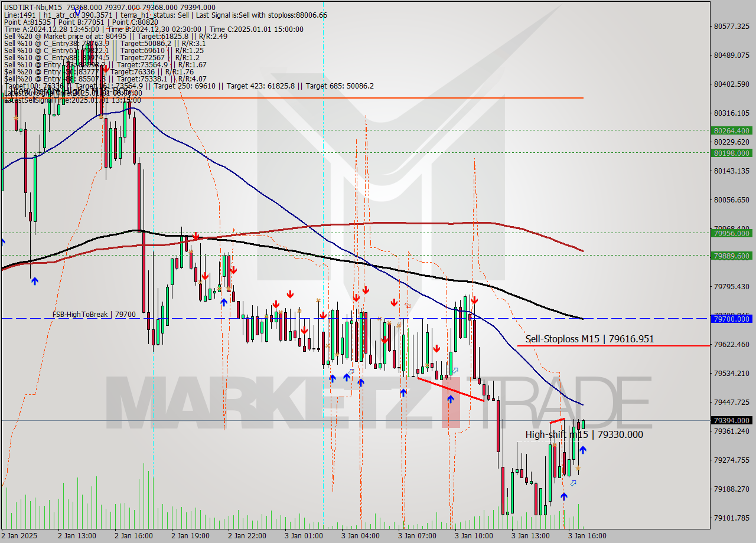Click the '2 Jan 22:00' time axis label
Viewport: 756px width, 543px height.
pos(247,536)
